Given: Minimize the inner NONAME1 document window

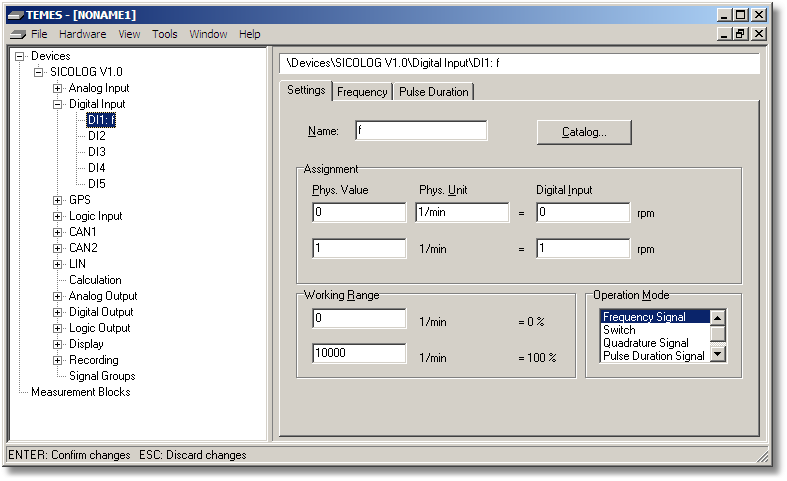Looking at the screenshot, I should click(724, 34).
